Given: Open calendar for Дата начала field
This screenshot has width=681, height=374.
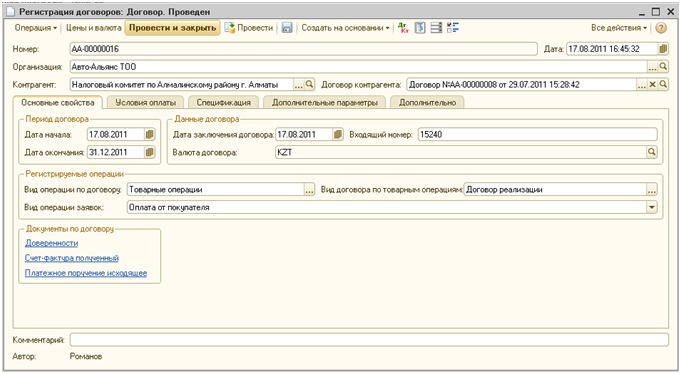Looking at the screenshot, I should (149, 135).
